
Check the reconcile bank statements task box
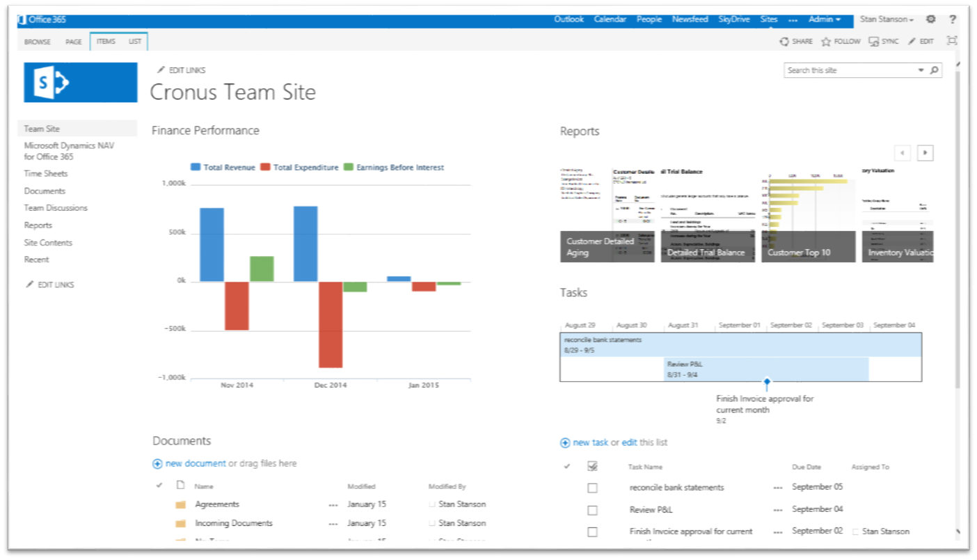592,488
